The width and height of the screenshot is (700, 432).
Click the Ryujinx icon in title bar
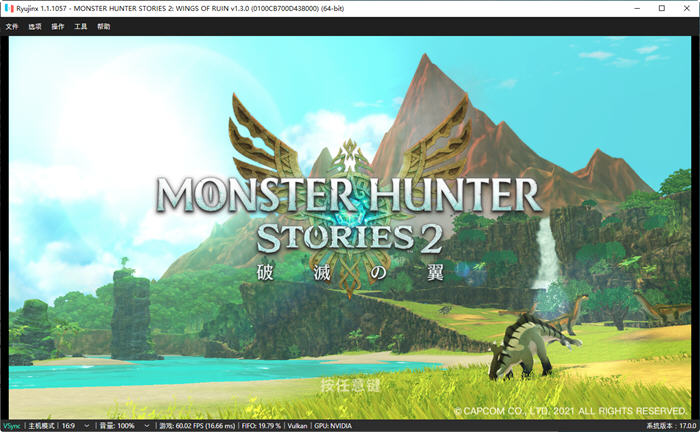click(x=9, y=8)
